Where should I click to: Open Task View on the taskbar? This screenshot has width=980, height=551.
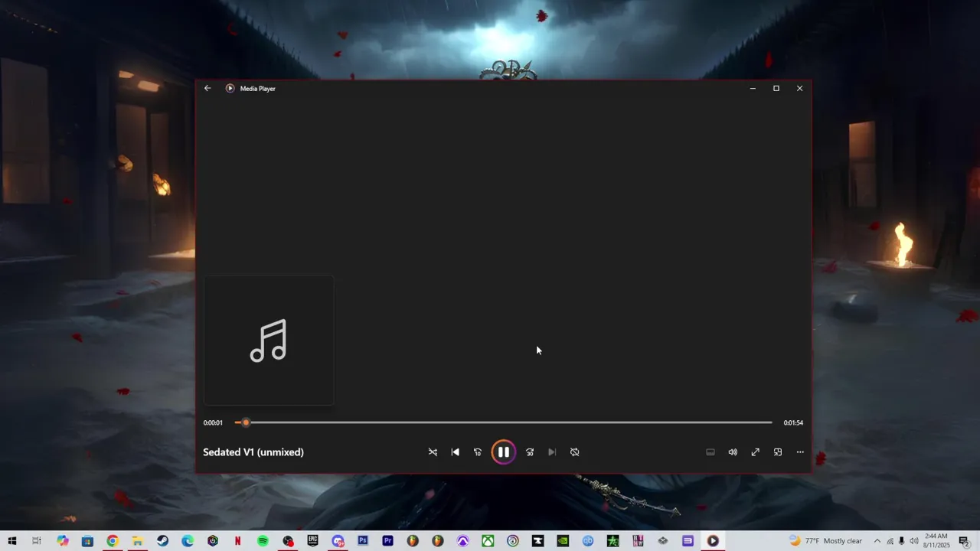coord(37,541)
